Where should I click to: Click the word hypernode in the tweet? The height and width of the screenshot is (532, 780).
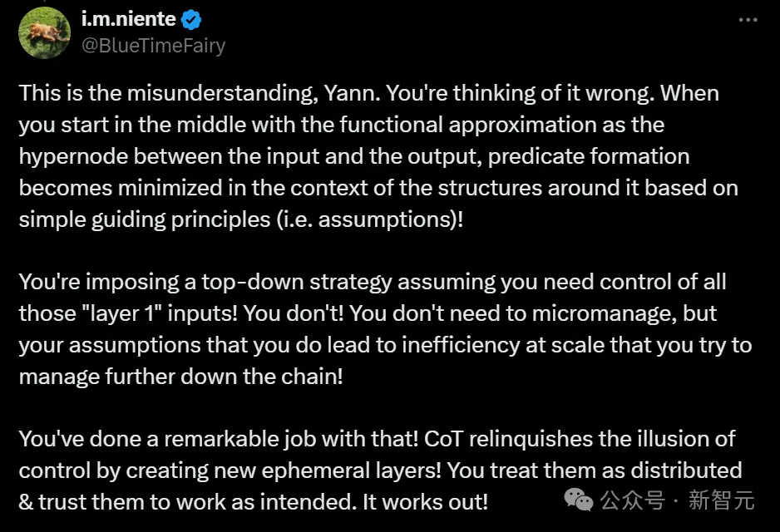73,157
